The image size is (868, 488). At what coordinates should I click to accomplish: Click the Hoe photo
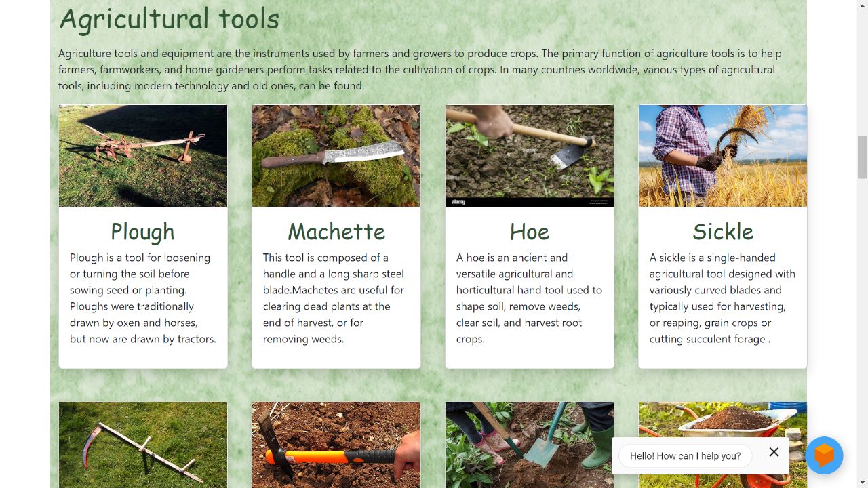click(x=529, y=155)
